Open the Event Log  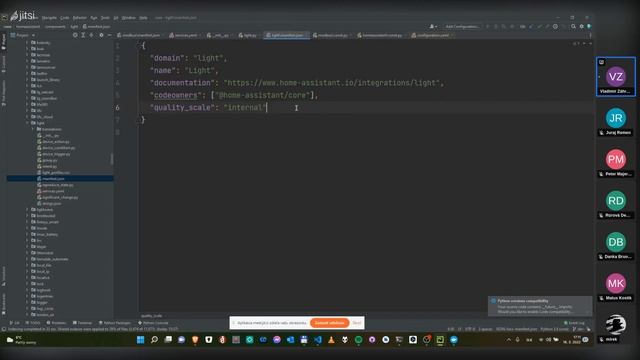[574, 323]
